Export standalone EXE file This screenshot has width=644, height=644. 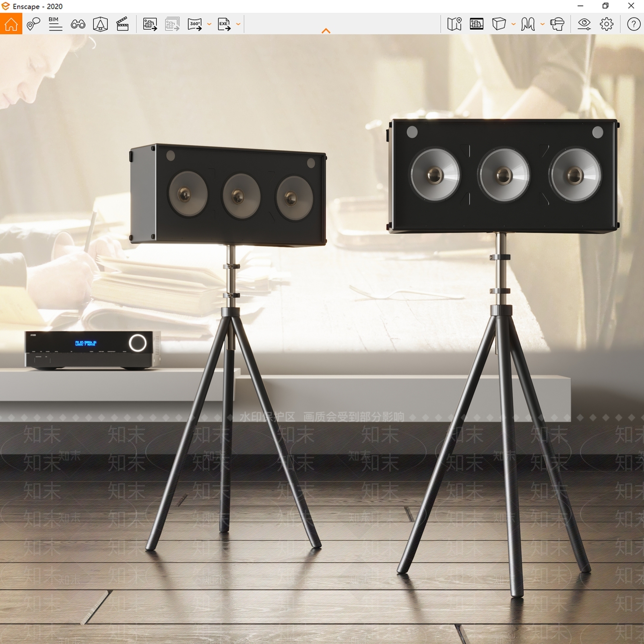224,24
